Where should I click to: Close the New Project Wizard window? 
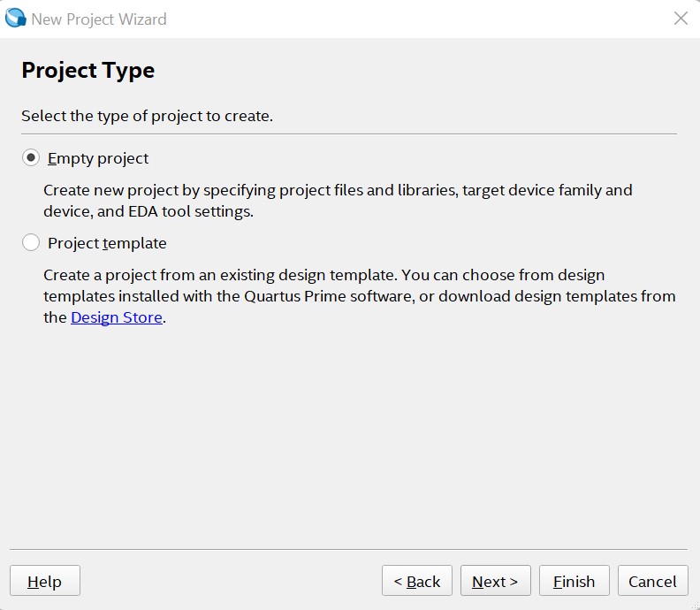point(681,19)
